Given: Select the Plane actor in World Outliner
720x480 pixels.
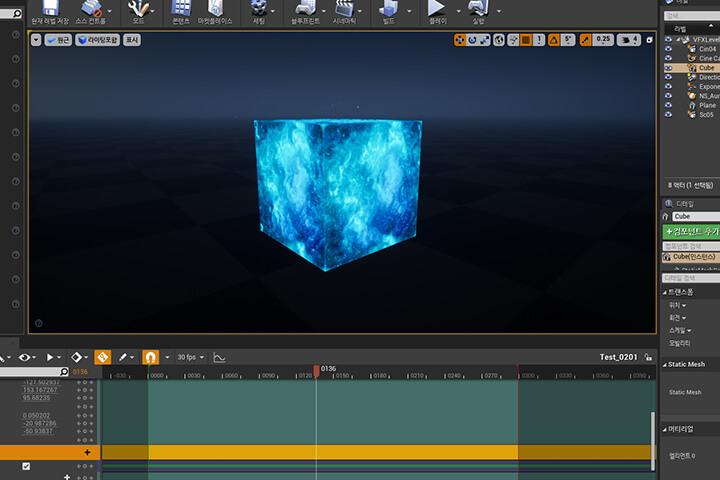Looking at the screenshot, I should click(x=707, y=105).
